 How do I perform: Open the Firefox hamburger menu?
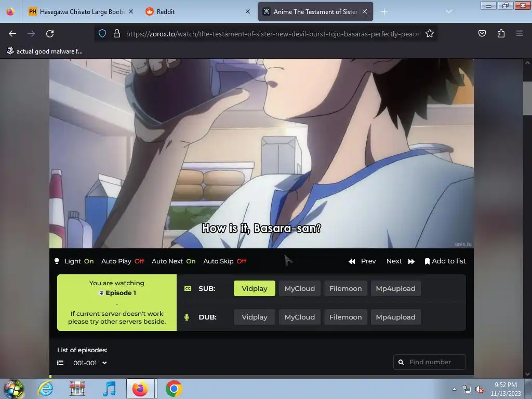point(520,33)
